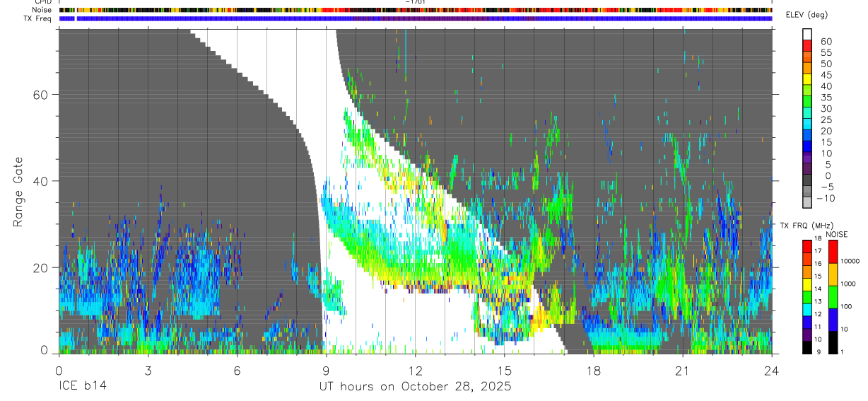Viewport: 868px width, 401px height.
Task: Click x-axis tick label 9
Action: point(326,371)
